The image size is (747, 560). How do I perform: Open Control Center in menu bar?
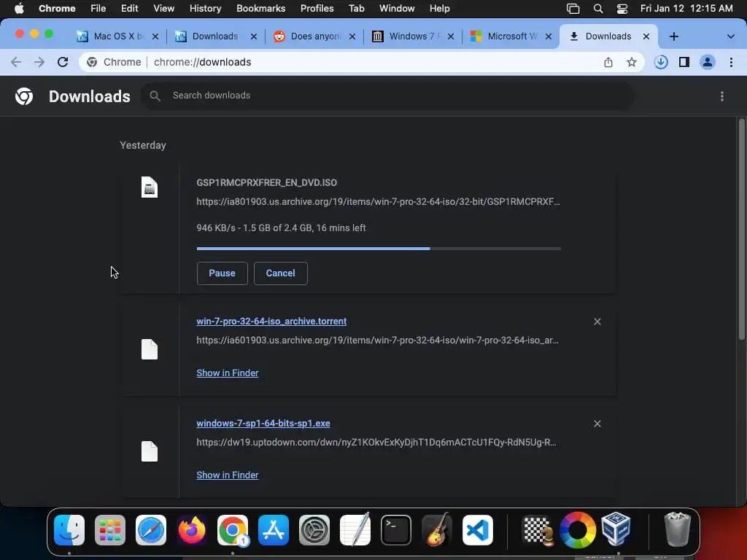pyautogui.click(x=622, y=8)
